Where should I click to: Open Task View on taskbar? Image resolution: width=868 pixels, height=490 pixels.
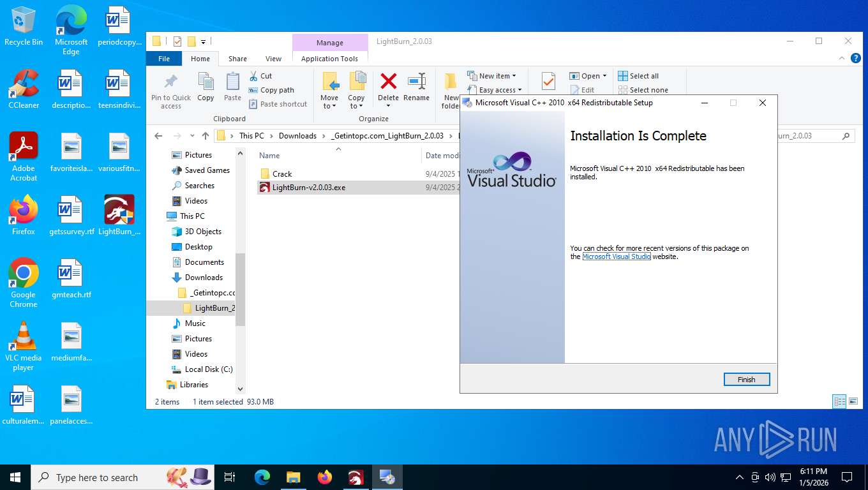click(230, 477)
